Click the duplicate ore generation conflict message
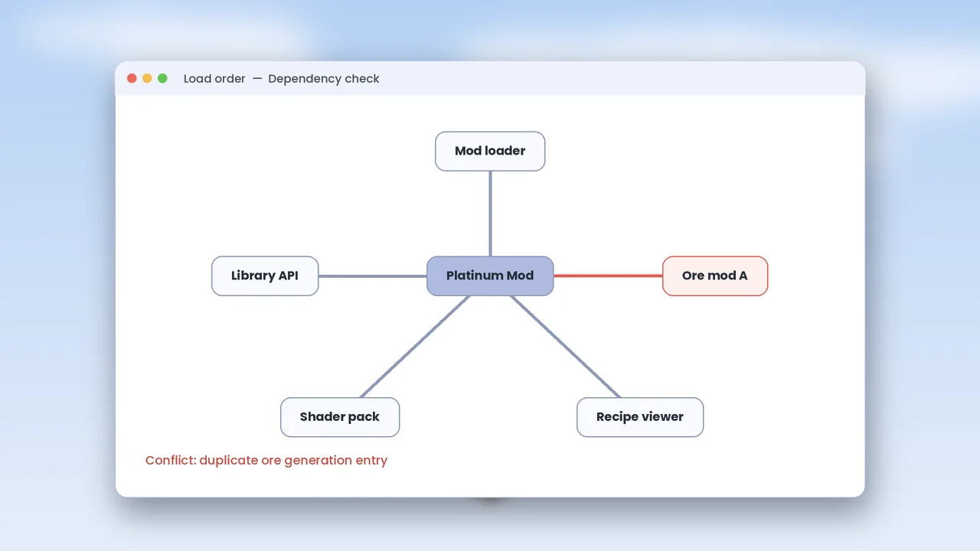Viewport: 980px width, 551px height. pos(266,461)
